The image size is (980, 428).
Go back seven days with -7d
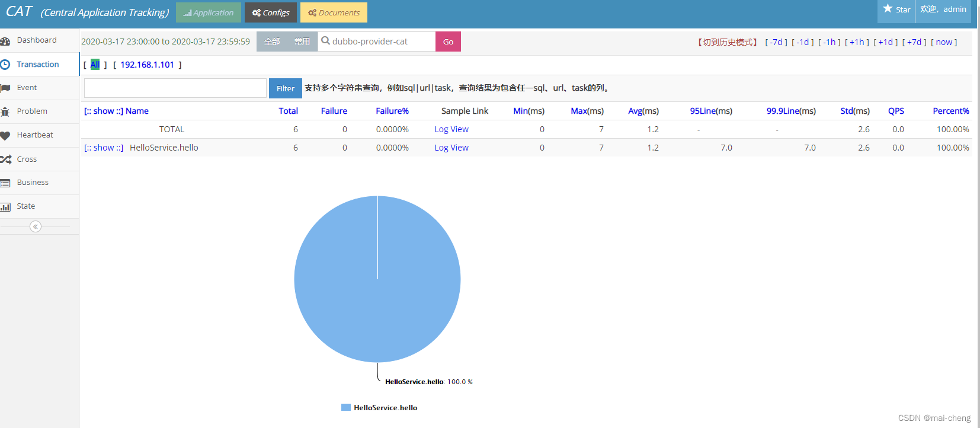776,42
